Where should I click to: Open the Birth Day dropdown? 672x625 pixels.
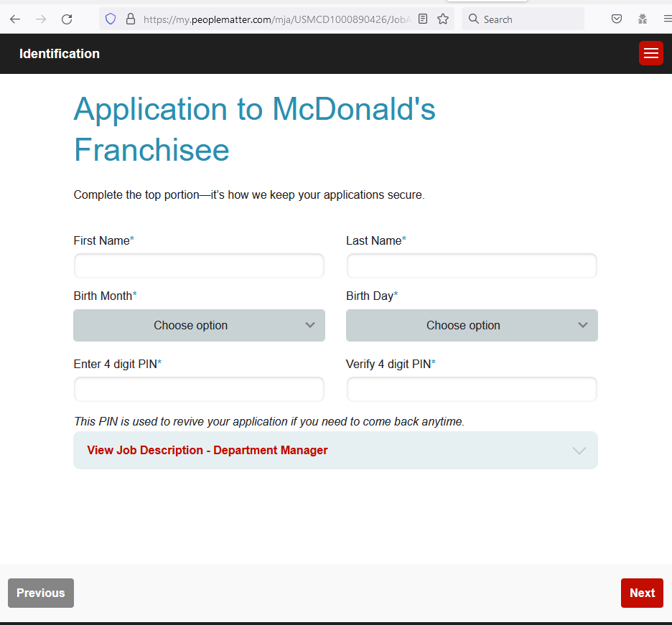472,325
